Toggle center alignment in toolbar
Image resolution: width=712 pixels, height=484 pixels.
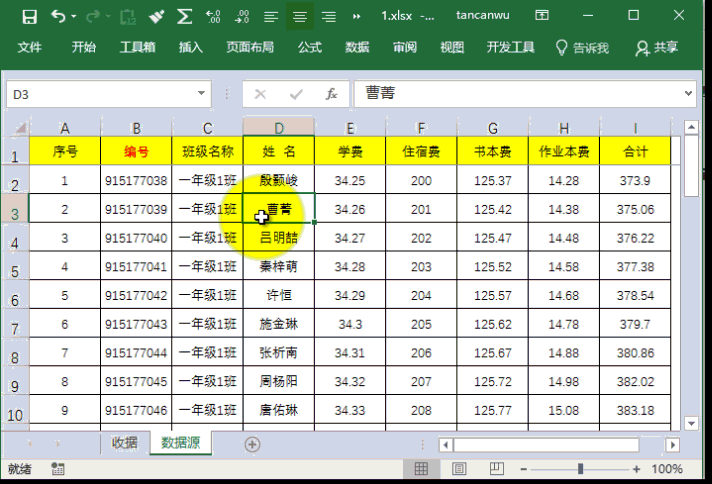tap(299, 16)
